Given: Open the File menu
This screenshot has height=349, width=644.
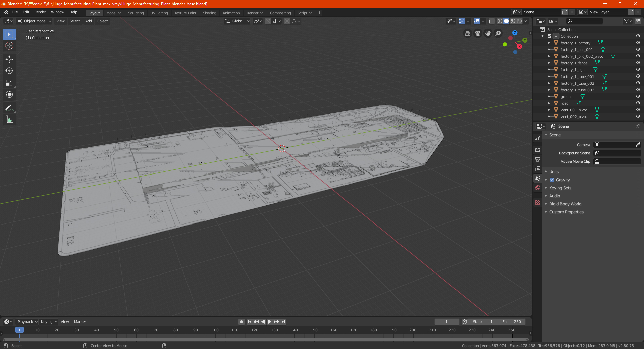Looking at the screenshot, I should click(15, 12).
